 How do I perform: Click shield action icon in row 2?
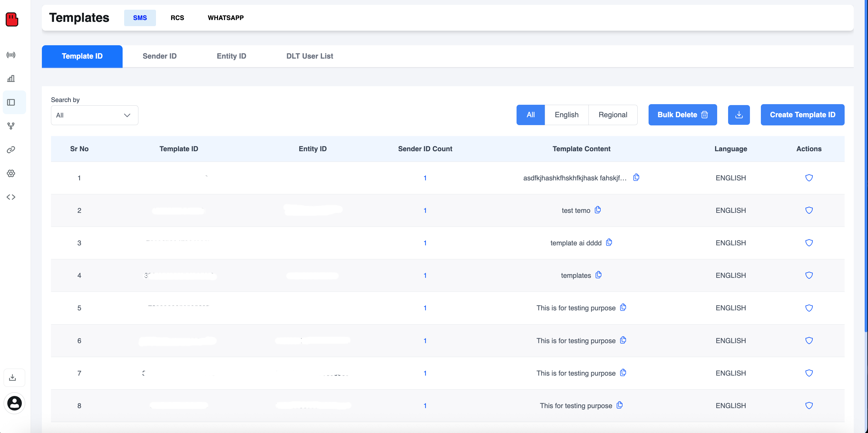click(809, 210)
